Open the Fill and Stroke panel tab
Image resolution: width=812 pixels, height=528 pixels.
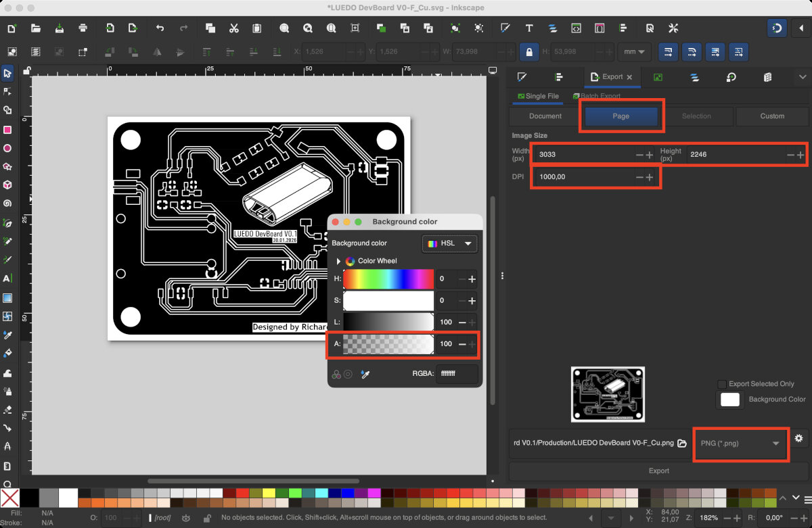pos(522,77)
